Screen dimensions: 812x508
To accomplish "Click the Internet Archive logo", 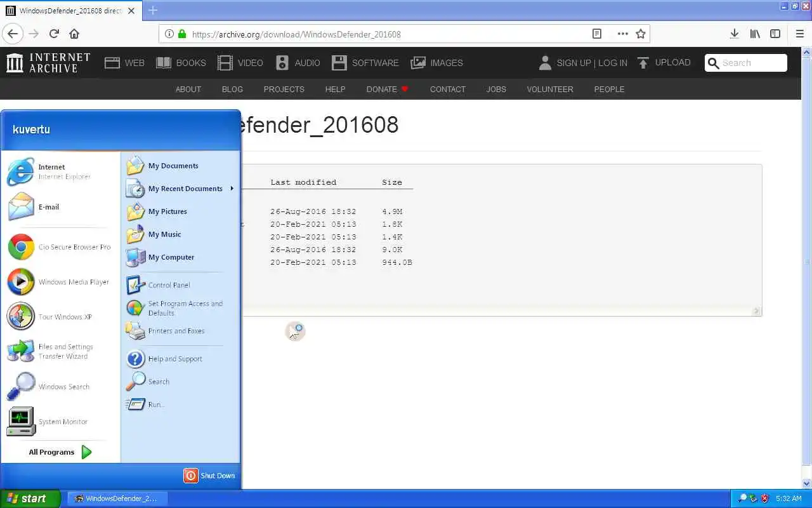I will [48, 62].
